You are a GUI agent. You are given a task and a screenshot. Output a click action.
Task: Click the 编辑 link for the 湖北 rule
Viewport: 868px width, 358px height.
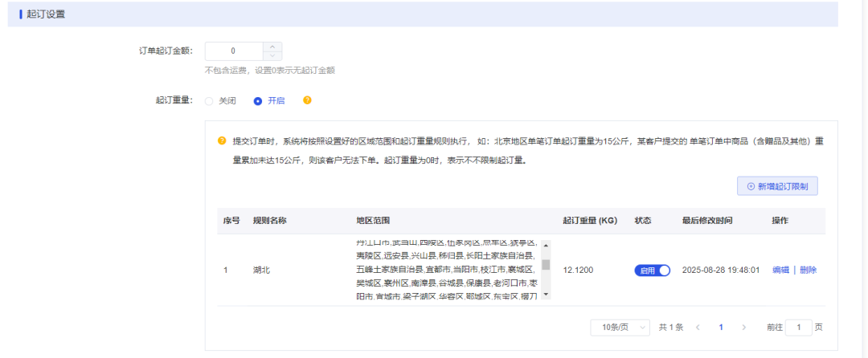[780, 271]
